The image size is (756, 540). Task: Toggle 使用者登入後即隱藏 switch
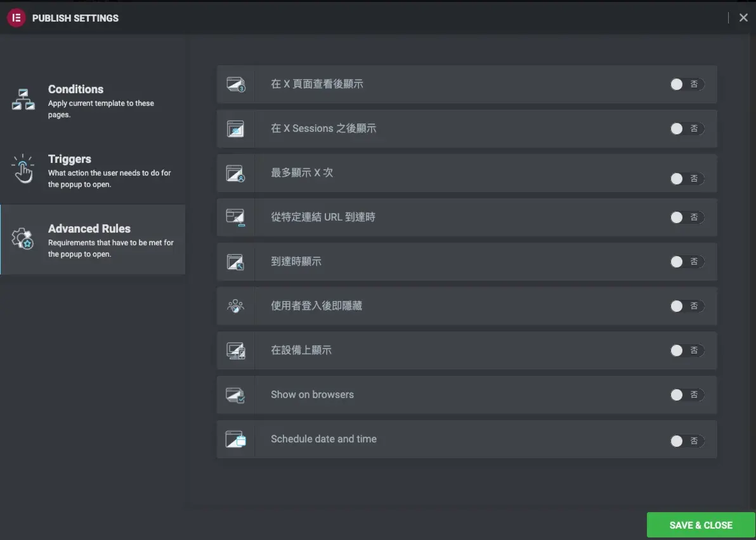click(x=687, y=306)
